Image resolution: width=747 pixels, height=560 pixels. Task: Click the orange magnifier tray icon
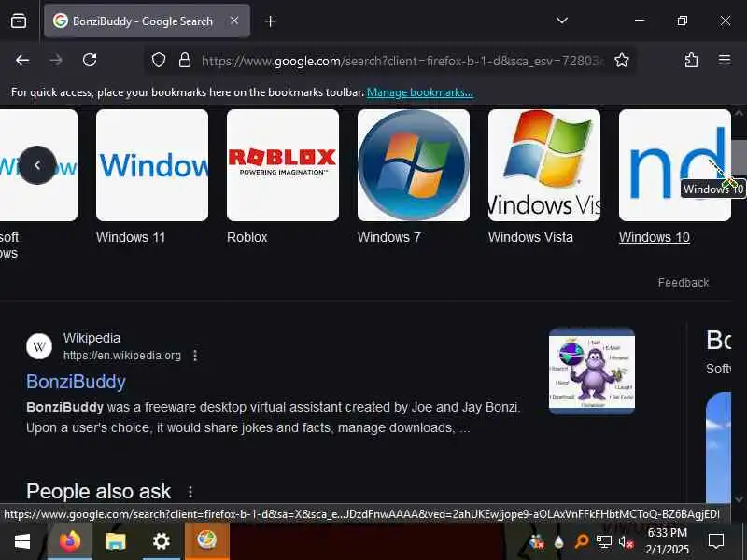pyautogui.click(x=582, y=541)
